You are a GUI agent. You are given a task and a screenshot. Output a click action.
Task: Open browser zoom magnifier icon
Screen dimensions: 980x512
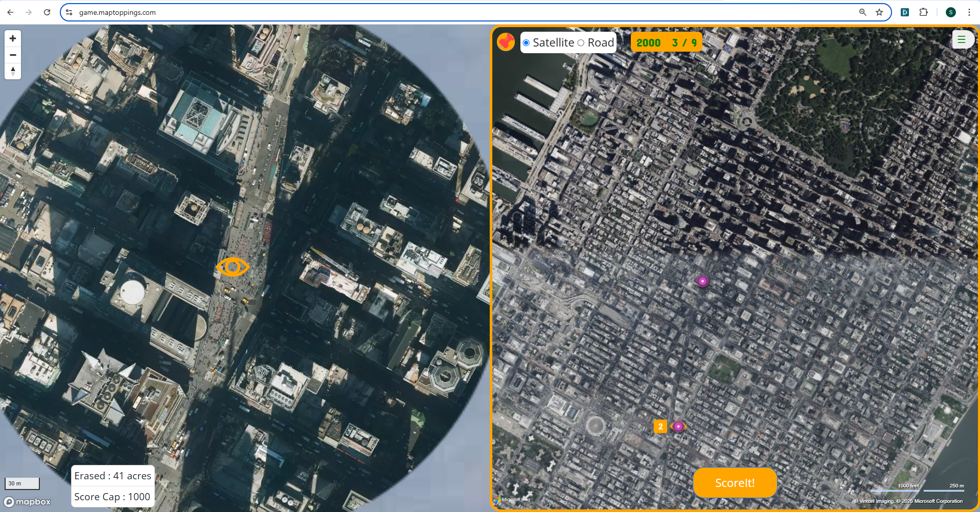click(862, 12)
